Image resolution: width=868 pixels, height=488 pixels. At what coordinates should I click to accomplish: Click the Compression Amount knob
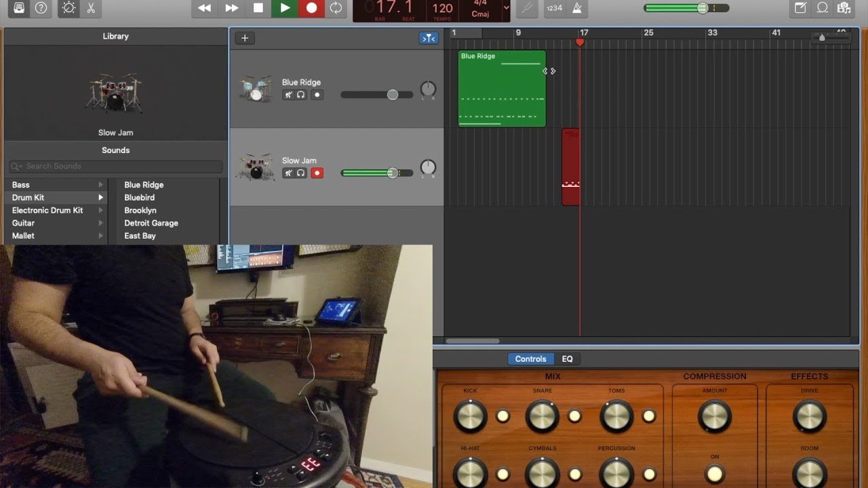(x=715, y=415)
